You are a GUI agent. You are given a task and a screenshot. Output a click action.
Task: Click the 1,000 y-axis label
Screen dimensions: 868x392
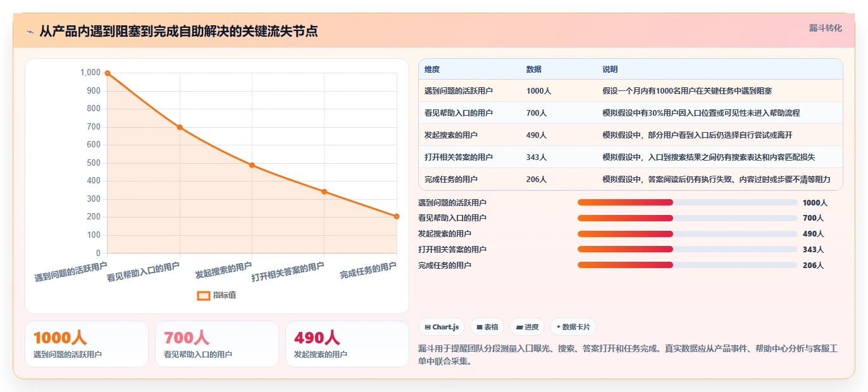coord(90,73)
